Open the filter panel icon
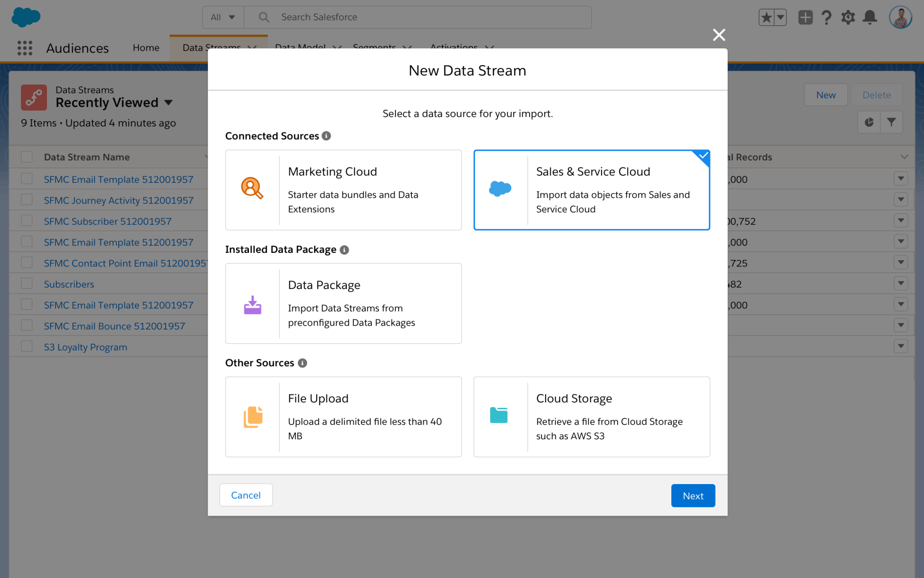The height and width of the screenshot is (578, 924). click(x=891, y=122)
